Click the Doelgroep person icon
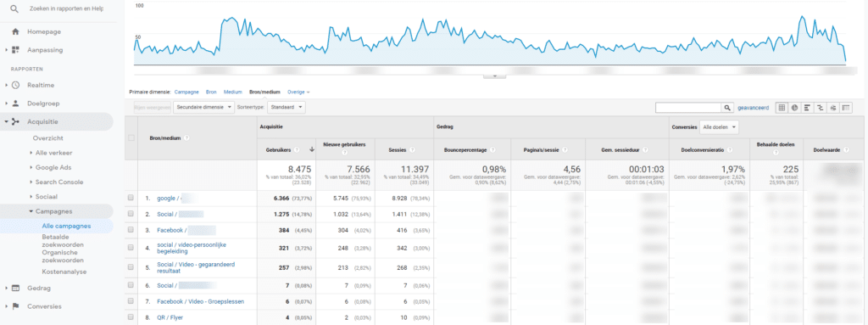The height and width of the screenshot is (325, 868). (15, 104)
